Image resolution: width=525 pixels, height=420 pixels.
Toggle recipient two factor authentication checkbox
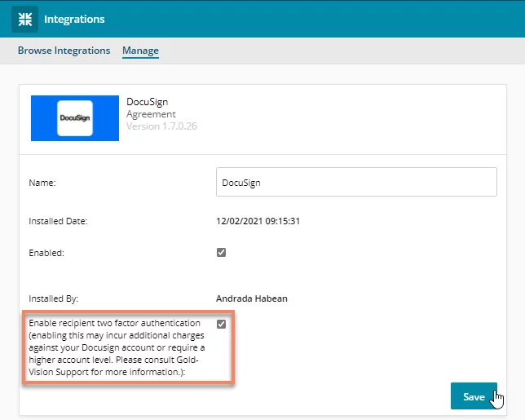(221, 324)
